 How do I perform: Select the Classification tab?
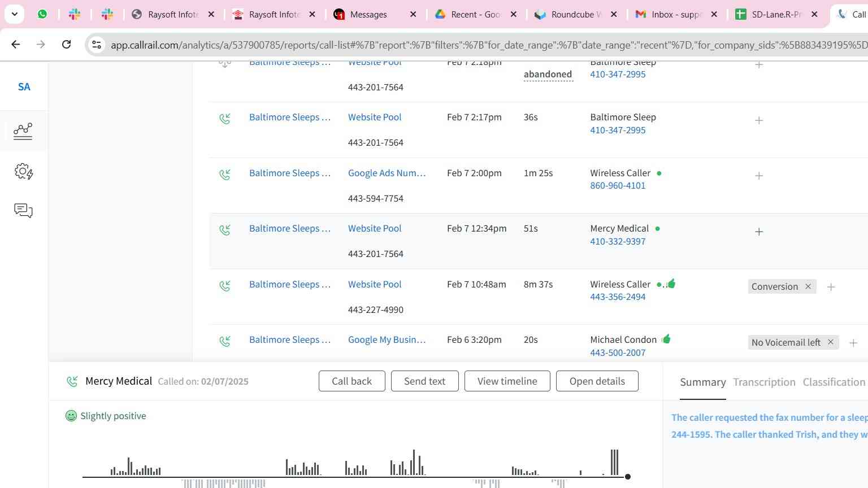coord(834,382)
